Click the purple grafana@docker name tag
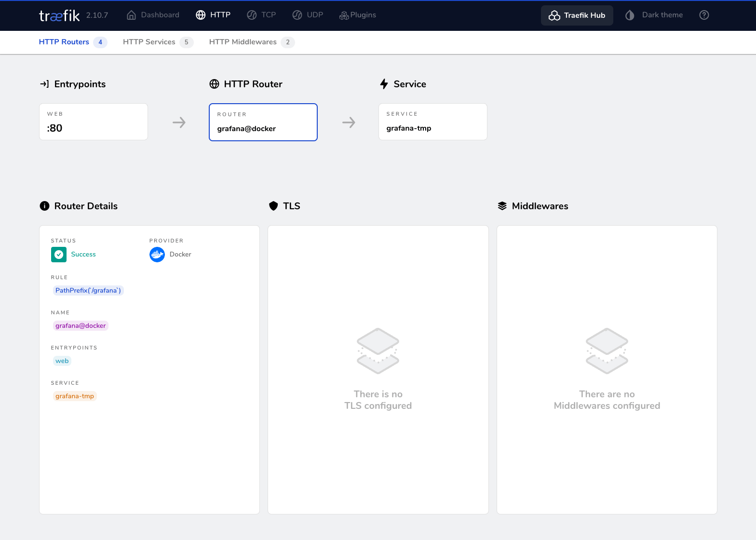 click(x=81, y=325)
